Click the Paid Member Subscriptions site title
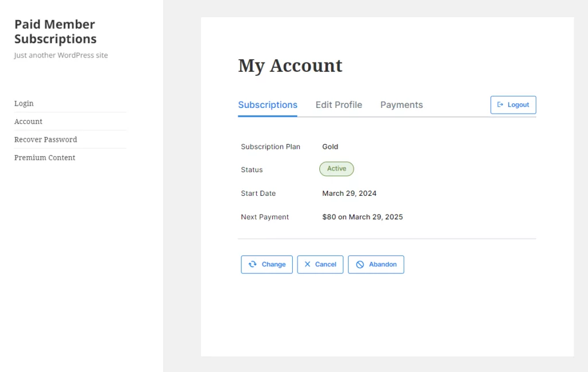 55,32
